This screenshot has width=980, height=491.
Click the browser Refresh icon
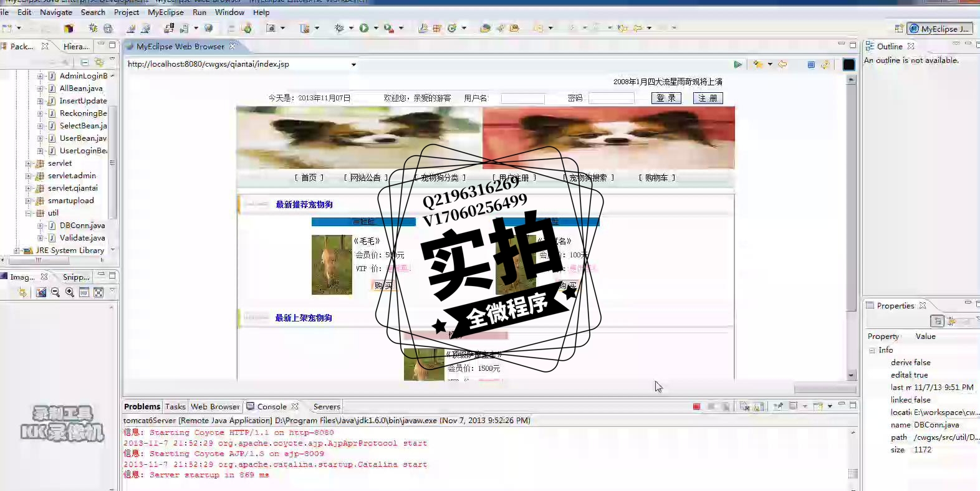click(x=825, y=64)
